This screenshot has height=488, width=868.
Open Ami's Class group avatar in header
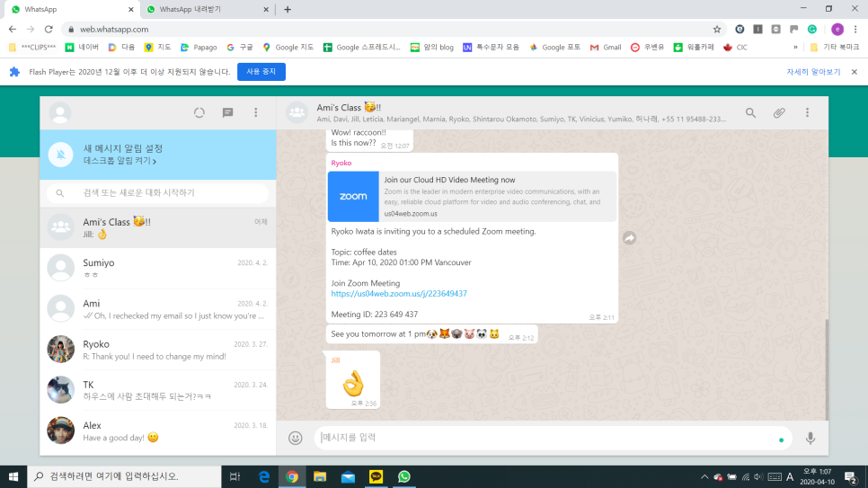click(x=297, y=113)
